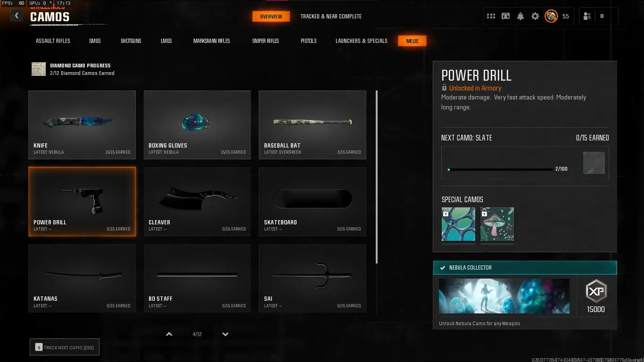The height and width of the screenshot is (362, 644).
Task: Click the up arrow page chevron
Action: click(169, 334)
